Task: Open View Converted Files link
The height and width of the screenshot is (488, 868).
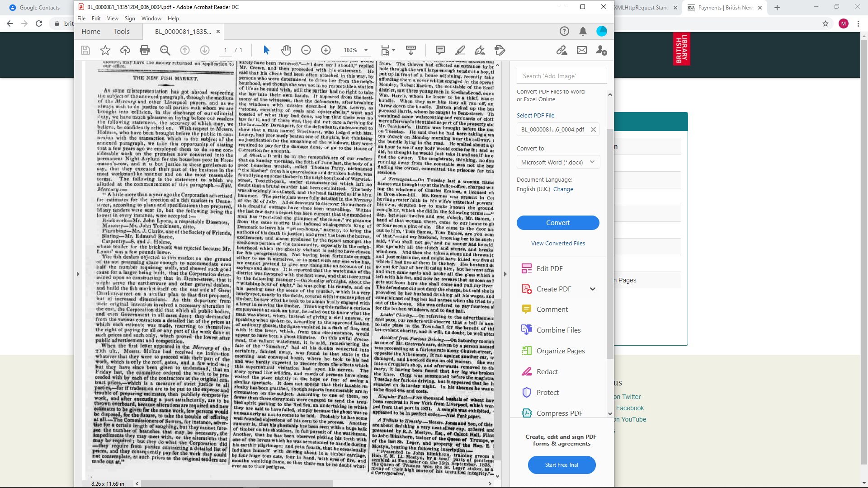Action: pyautogui.click(x=558, y=243)
